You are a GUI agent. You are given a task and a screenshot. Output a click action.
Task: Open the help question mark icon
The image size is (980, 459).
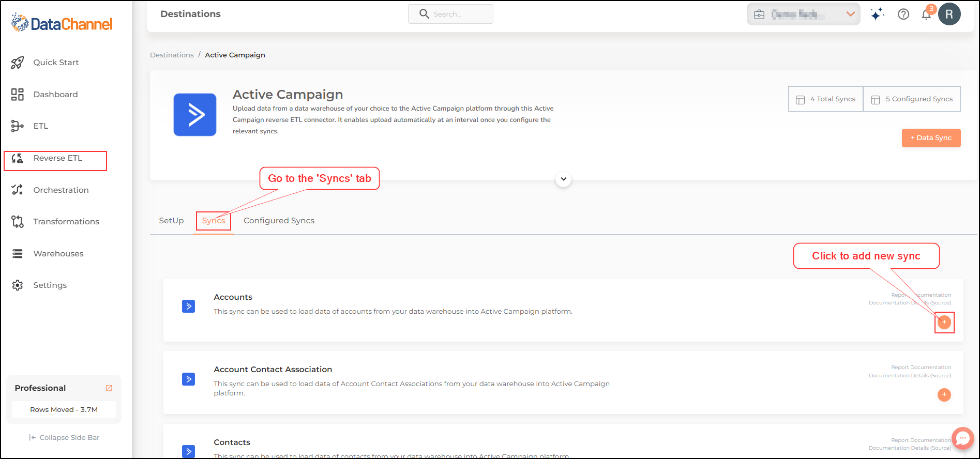(x=903, y=14)
